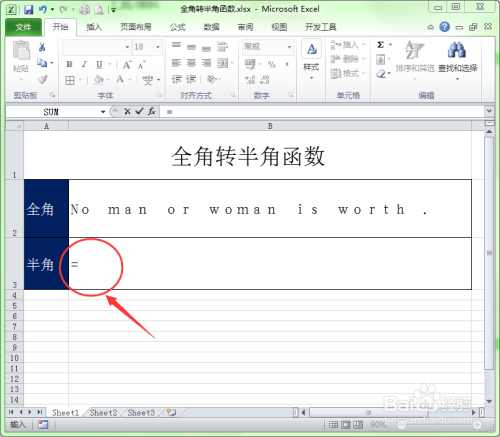Apply percent style
This screenshot has height=437, width=500.
(272, 64)
